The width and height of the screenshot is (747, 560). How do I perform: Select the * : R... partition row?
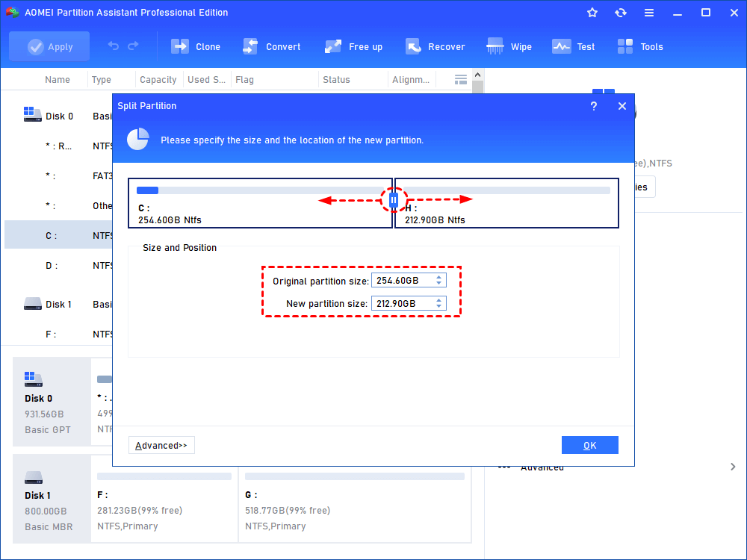tap(58, 146)
